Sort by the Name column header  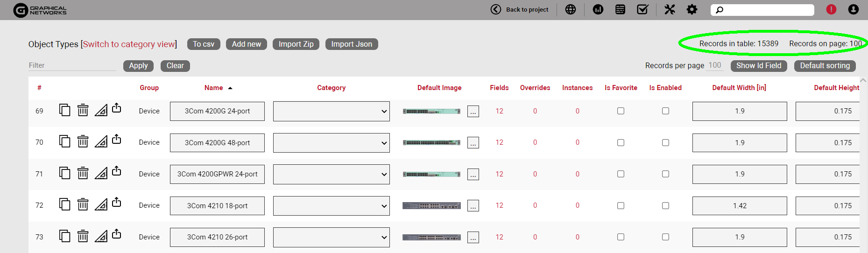click(213, 88)
